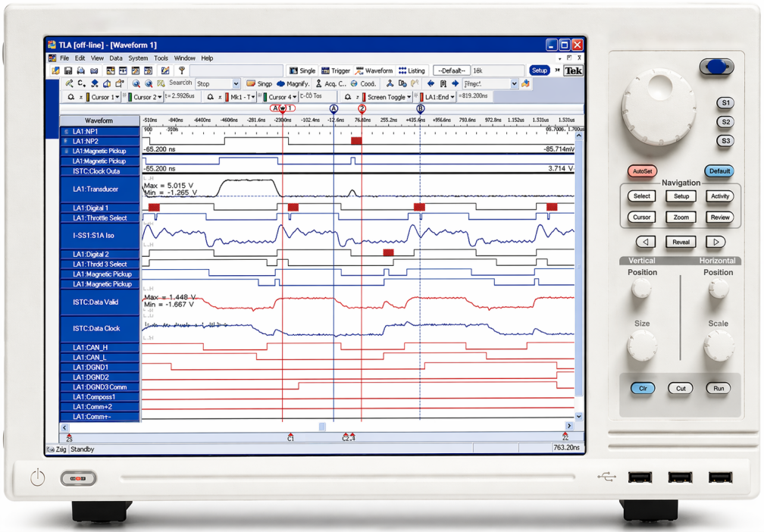Image resolution: width=764 pixels, height=532 pixels.
Task: Expand the Cursor 4 dropdown
Action: click(294, 97)
